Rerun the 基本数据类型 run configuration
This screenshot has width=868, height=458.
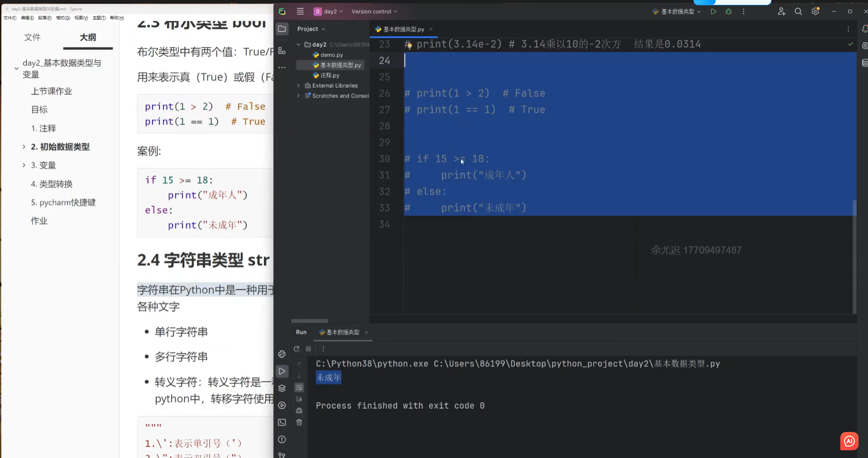(297, 349)
